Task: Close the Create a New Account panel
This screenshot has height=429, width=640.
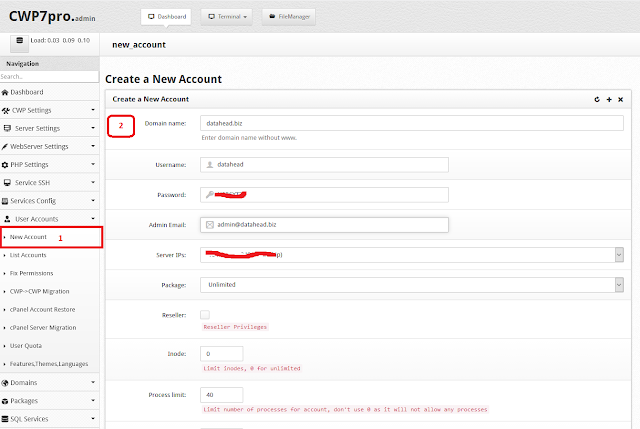Action: coord(620,100)
